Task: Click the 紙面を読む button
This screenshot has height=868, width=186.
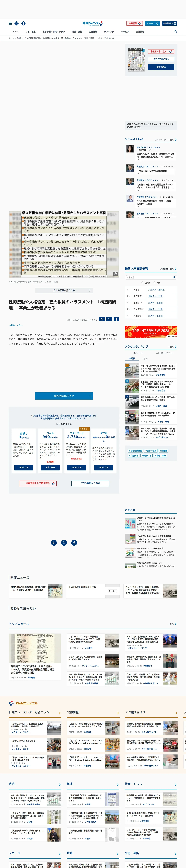Action: click(x=161, y=67)
